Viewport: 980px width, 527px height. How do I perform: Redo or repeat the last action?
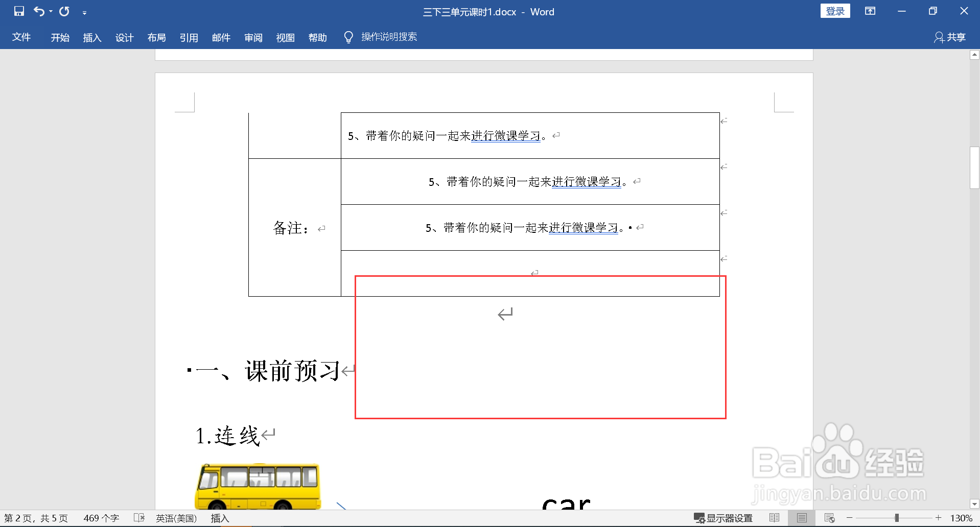[64, 11]
